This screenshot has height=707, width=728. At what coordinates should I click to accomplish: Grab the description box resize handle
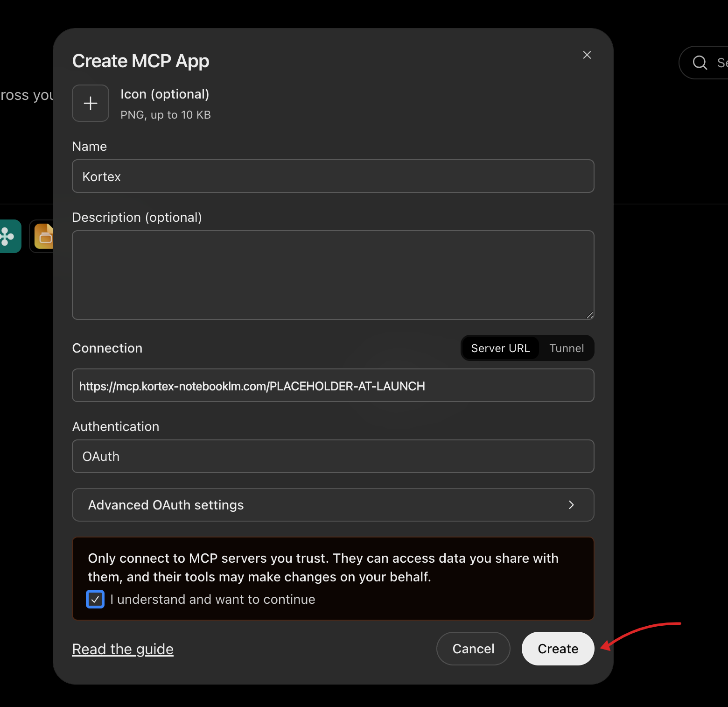coord(590,315)
